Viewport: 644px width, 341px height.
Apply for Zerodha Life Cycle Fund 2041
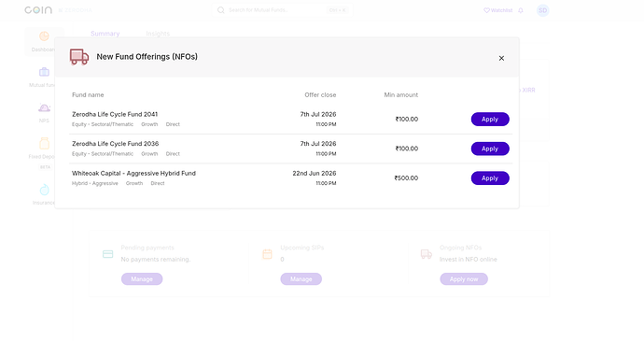click(490, 120)
